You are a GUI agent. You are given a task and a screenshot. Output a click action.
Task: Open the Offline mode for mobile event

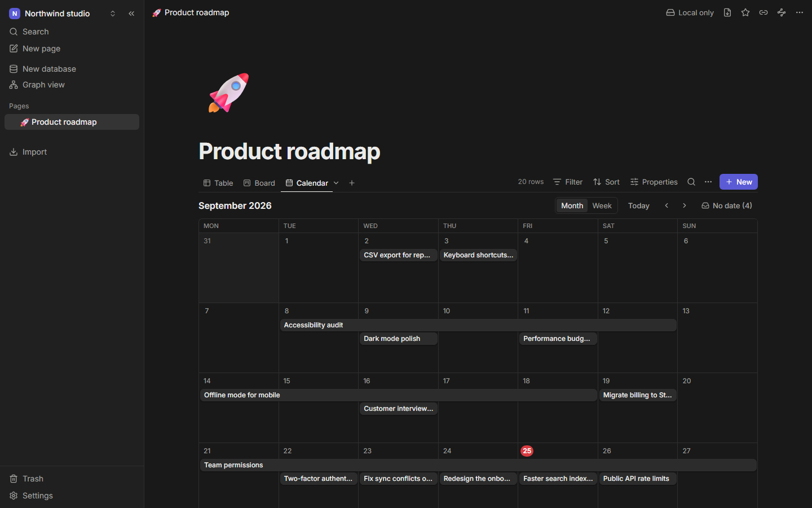click(x=399, y=395)
